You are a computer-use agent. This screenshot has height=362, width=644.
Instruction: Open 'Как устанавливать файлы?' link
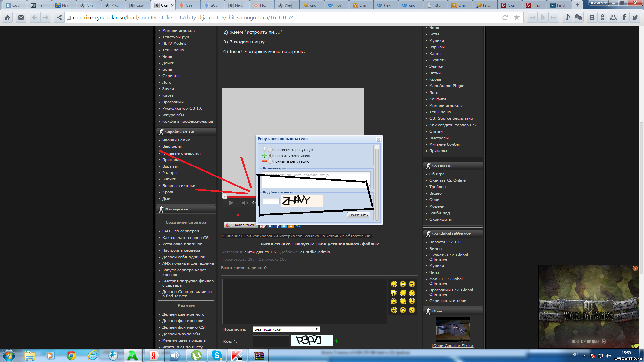348,244
